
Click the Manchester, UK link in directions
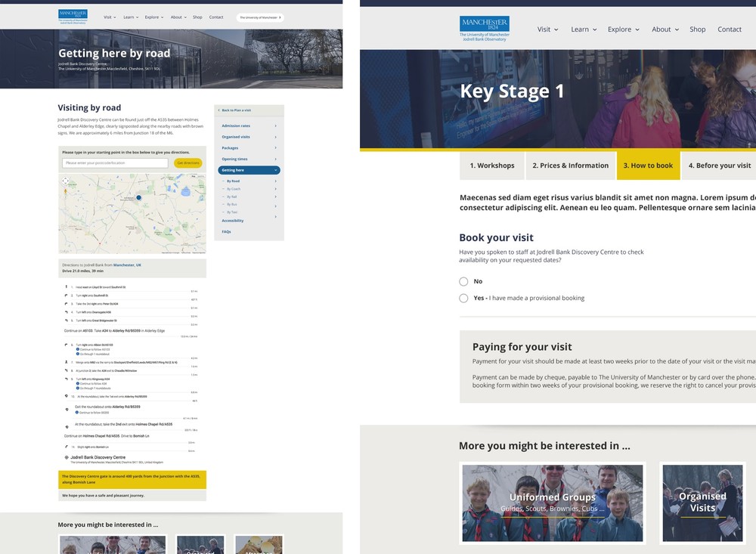tap(127, 265)
